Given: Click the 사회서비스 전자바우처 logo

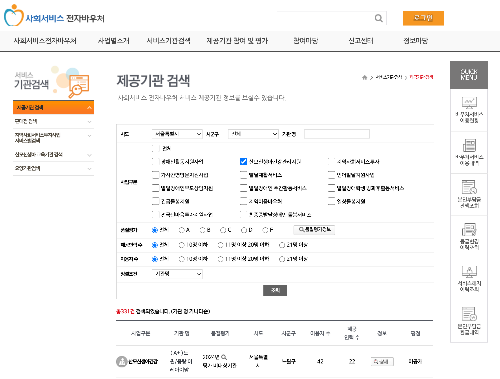Looking at the screenshot, I should click(x=54, y=17).
